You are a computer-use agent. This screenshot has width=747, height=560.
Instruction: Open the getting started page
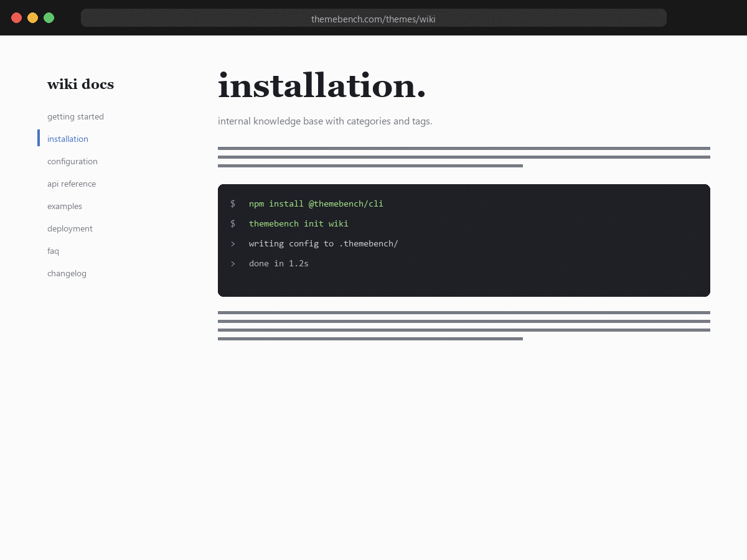click(x=75, y=116)
